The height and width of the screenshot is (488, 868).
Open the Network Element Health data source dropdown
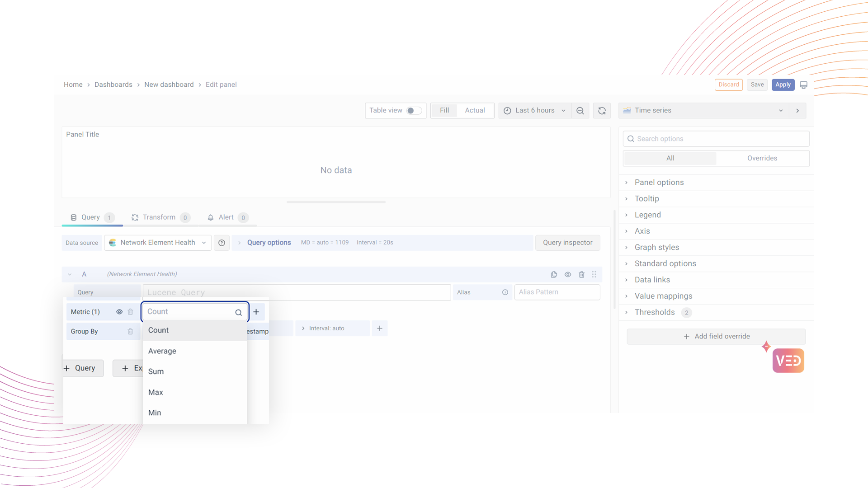tap(158, 243)
